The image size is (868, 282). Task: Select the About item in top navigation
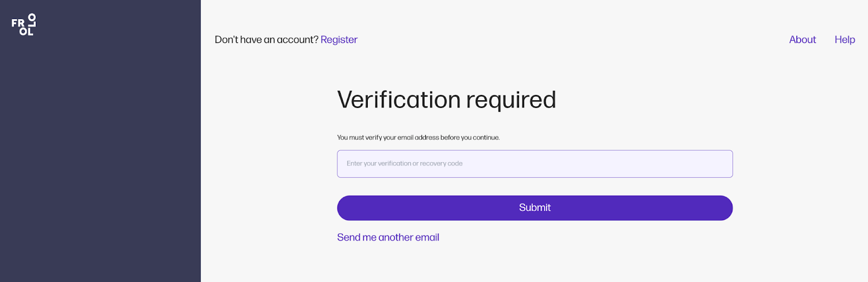pyautogui.click(x=802, y=40)
